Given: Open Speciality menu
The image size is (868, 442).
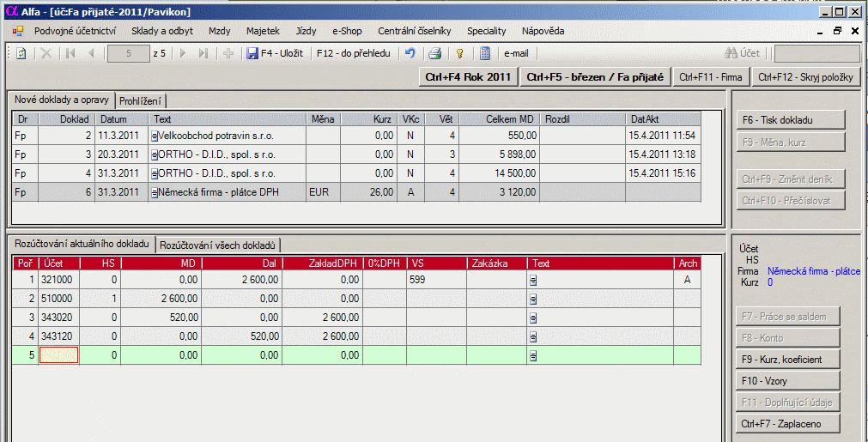Looking at the screenshot, I should coord(487,31).
